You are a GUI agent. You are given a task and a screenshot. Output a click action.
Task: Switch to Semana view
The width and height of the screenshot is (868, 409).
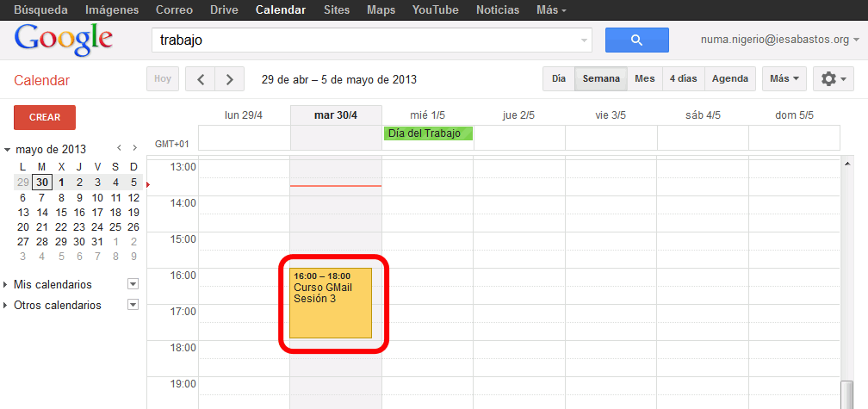point(601,78)
